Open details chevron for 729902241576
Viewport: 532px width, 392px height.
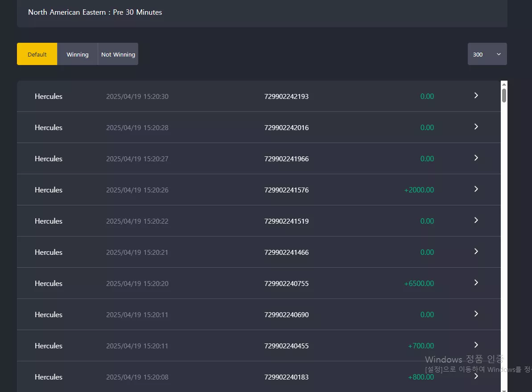[476, 189]
